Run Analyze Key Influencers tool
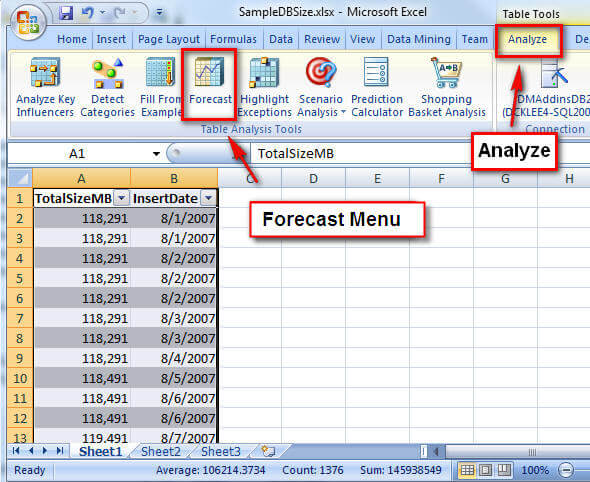 coord(46,87)
